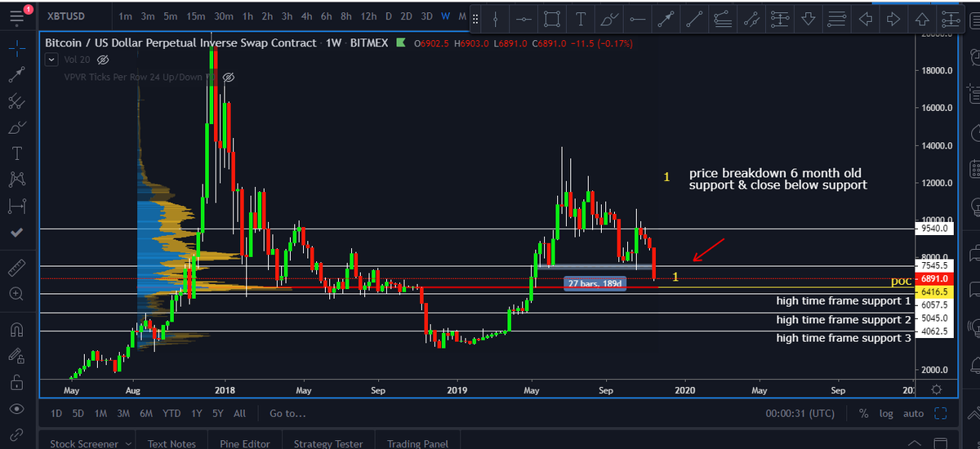Select the ruler measure tool
This screenshot has height=449, width=980.
[x=17, y=267]
